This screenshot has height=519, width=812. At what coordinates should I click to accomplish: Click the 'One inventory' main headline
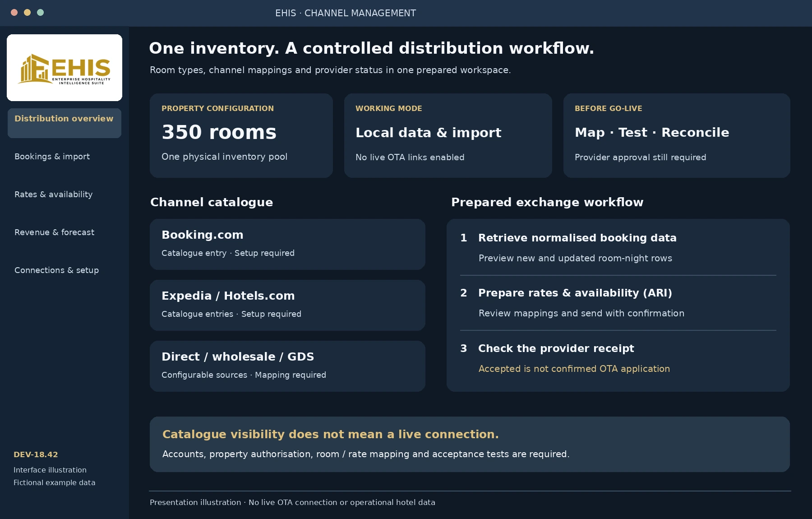pyautogui.click(x=372, y=48)
